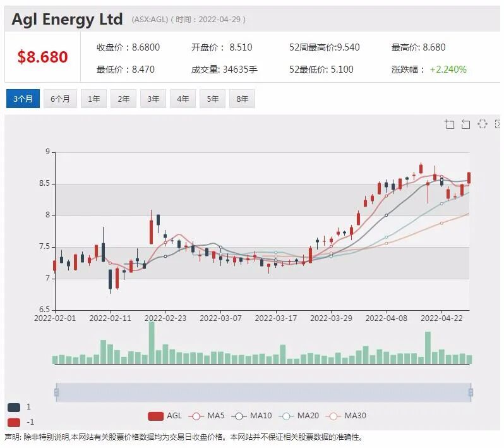The height and width of the screenshot is (448, 504).
Task: Click the 2022-04-22 x-axis date label
Action: click(441, 318)
